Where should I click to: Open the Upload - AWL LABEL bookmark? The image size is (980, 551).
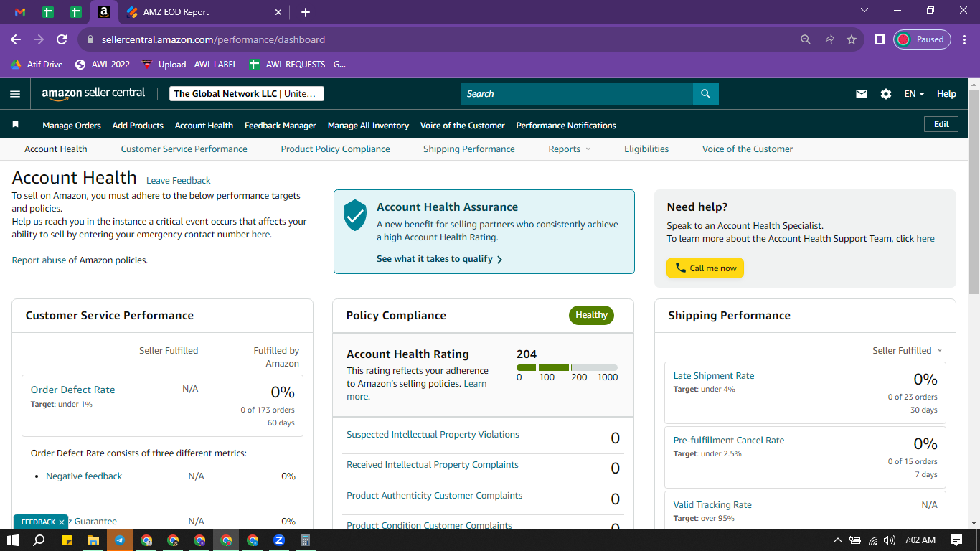coord(189,64)
